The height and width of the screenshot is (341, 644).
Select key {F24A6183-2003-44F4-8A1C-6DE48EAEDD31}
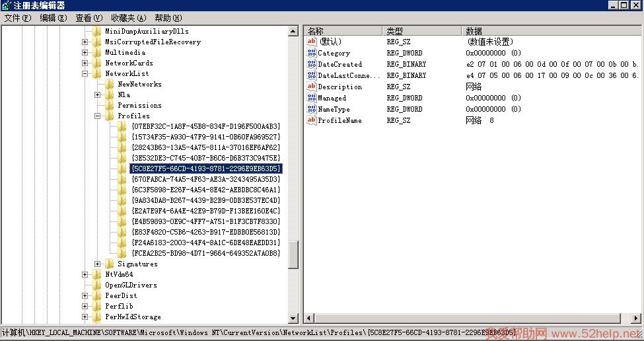pyautogui.click(x=206, y=243)
